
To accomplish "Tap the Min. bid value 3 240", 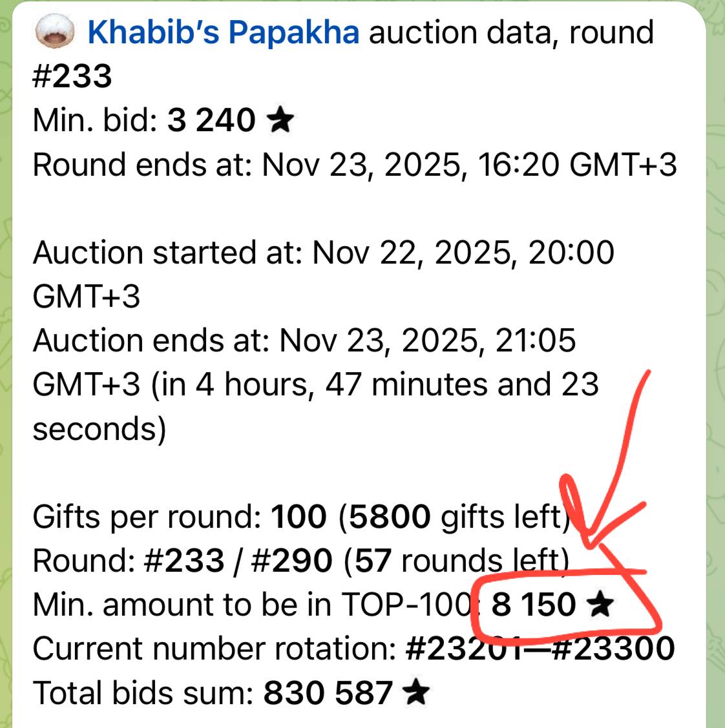I will pyautogui.click(x=211, y=120).
